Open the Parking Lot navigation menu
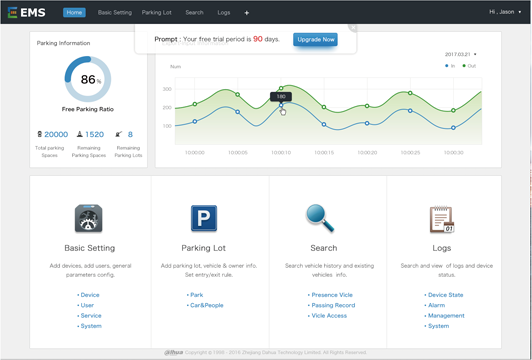Screen dimensions: 532x360 coord(156,13)
